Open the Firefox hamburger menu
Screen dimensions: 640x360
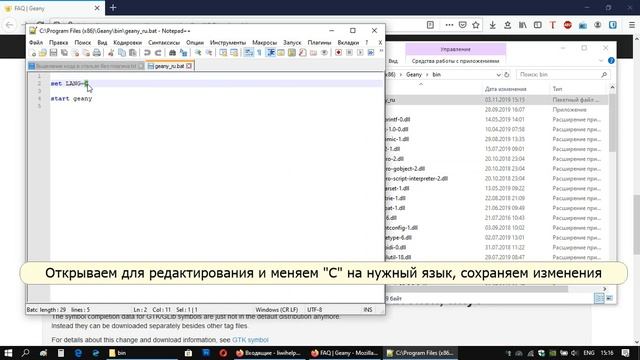632,25
